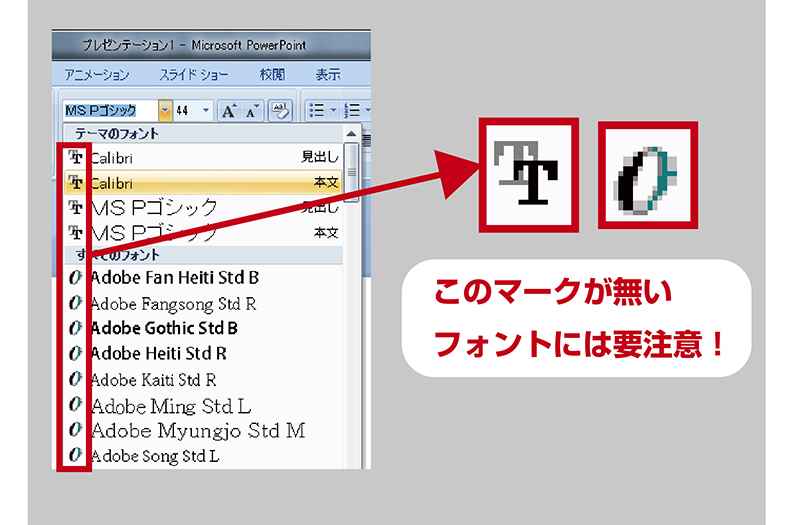
Task: Switch to the スライド ショー tab
Action: click(x=193, y=75)
